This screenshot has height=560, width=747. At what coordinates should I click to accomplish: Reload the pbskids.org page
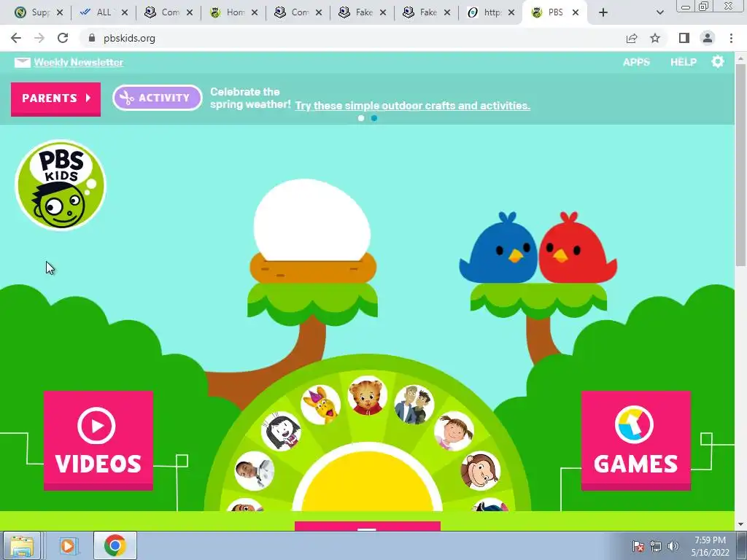(63, 38)
